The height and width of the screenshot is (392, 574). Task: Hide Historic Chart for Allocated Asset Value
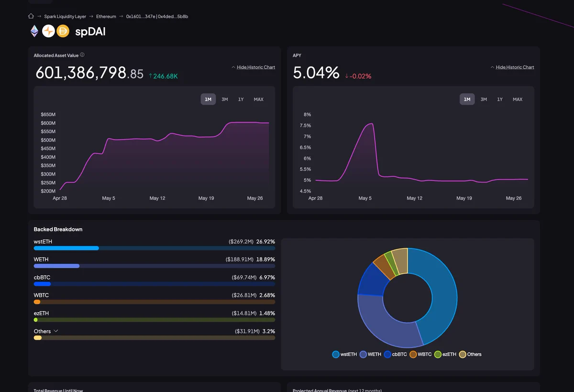[253, 67]
